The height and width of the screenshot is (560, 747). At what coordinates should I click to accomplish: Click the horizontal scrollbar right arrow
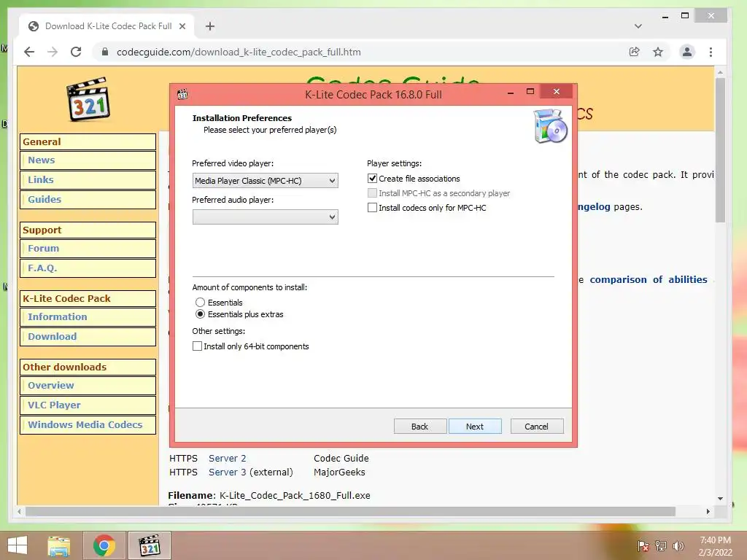[x=708, y=511]
